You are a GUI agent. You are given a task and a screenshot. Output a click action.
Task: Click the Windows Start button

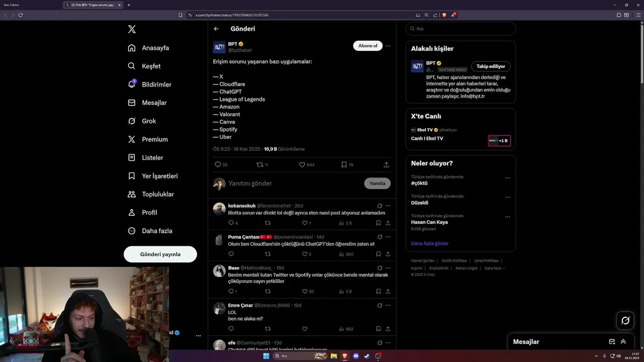tap(266, 356)
